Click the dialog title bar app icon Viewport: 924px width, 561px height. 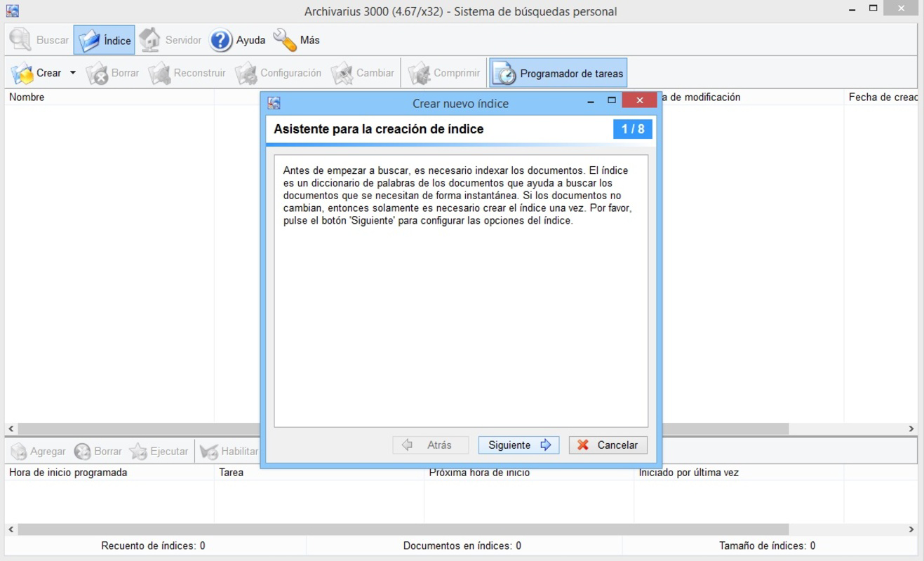click(274, 103)
